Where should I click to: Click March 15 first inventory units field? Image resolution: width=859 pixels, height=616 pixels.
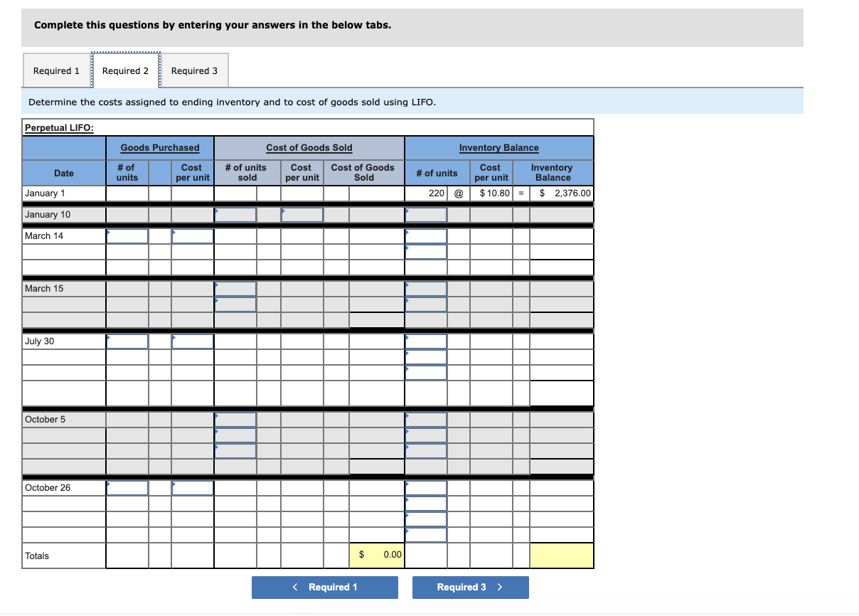point(426,288)
